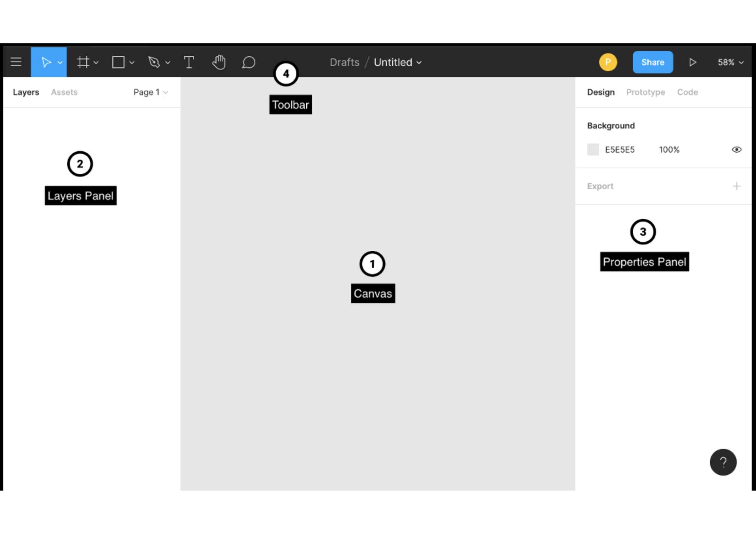756x534 pixels.
Task: Click the Drafts breadcrumb link
Action: [344, 62]
